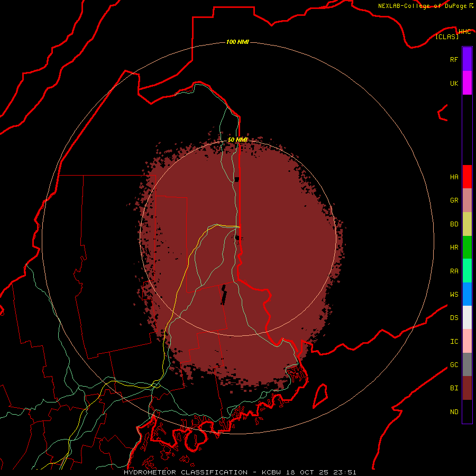Click the GC gray legend swatch
Viewport: 476px width, 476px height.
click(467, 364)
